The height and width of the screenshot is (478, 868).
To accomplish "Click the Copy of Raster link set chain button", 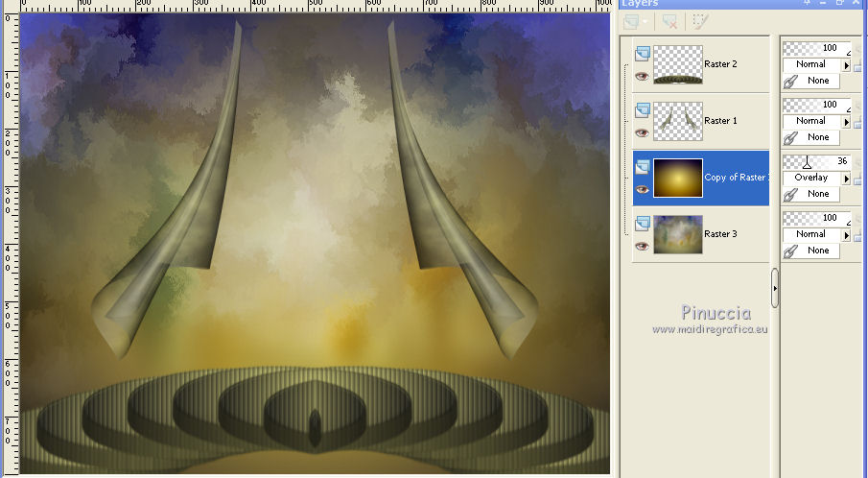I will [811, 194].
